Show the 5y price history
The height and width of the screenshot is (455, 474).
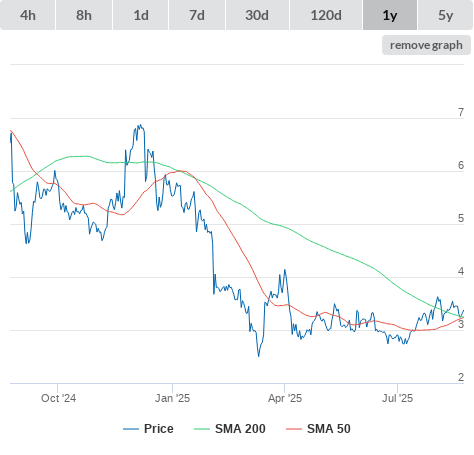(x=445, y=15)
